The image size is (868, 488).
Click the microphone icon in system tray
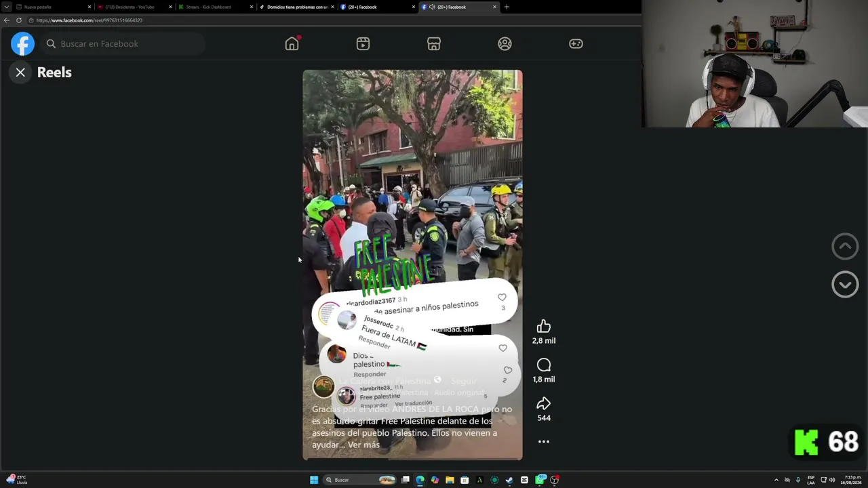click(x=798, y=480)
